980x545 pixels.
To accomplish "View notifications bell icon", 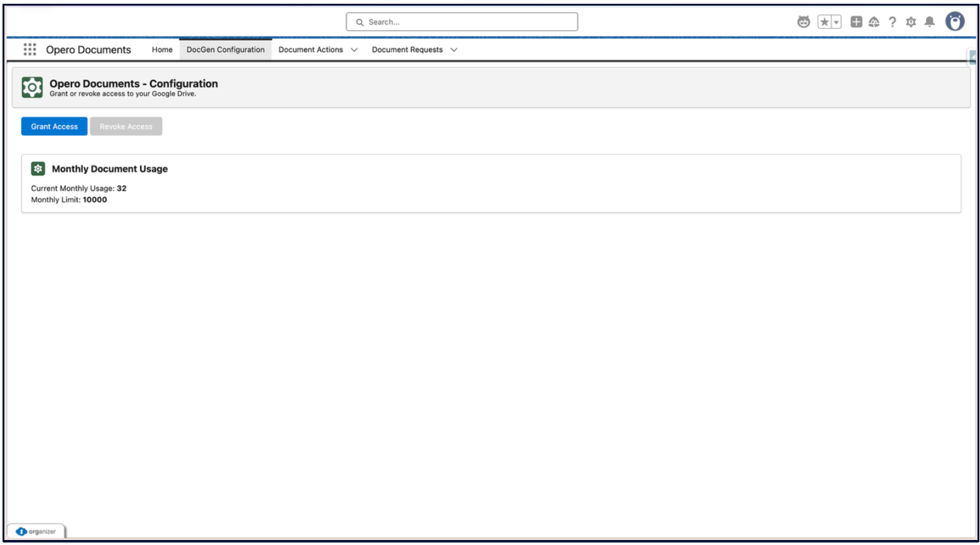I will point(930,22).
